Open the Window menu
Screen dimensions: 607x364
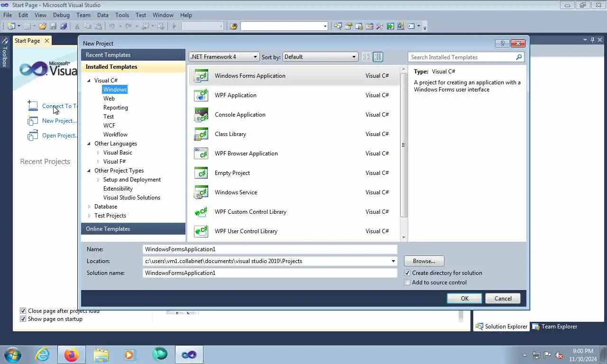point(163,15)
